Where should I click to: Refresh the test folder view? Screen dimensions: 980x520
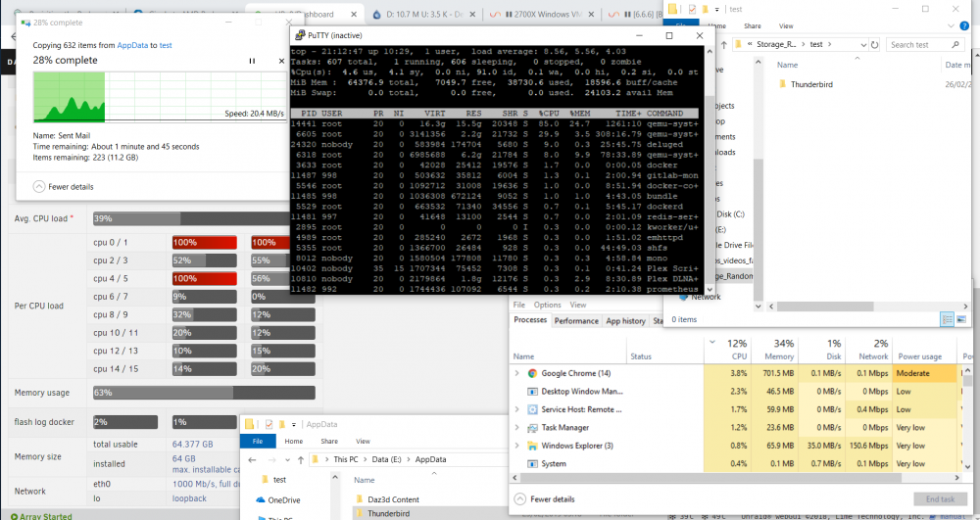click(x=874, y=45)
